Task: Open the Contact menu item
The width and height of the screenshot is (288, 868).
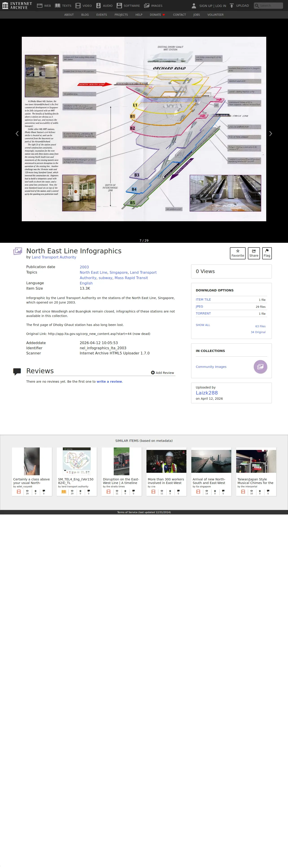Action: 179,15
